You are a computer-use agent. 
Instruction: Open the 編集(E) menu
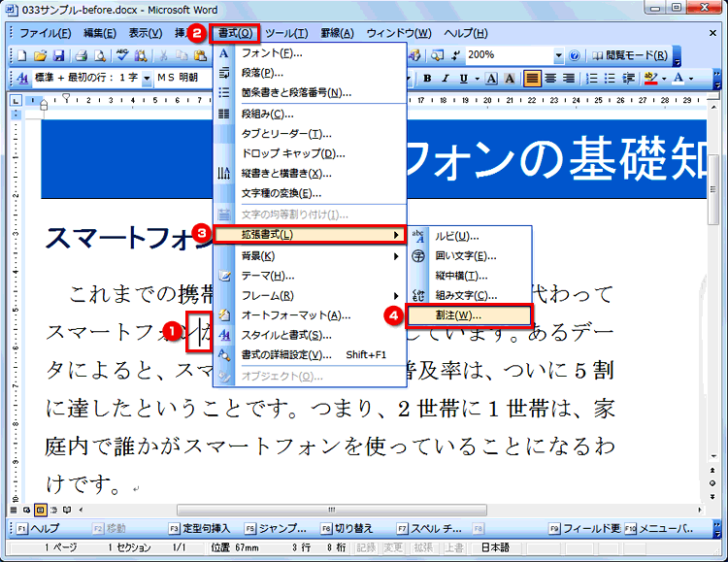(x=99, y=33)
